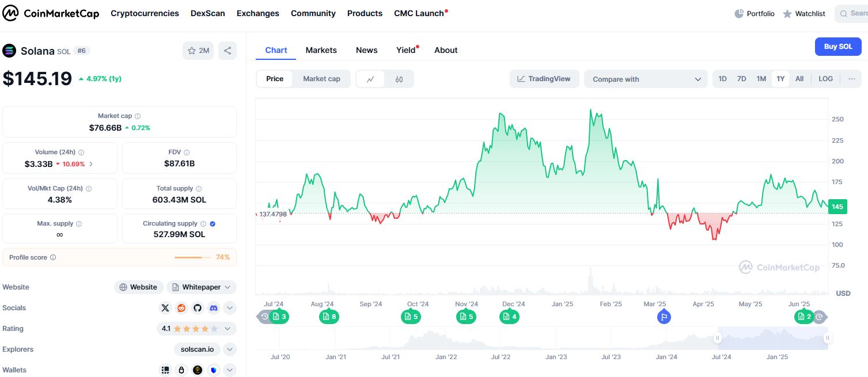Click the CoinMarketCap logo

pos(51,13)
